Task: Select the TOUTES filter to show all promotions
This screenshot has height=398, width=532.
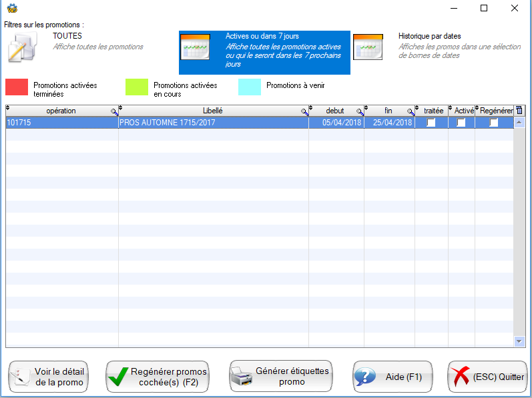Action: 67,36
